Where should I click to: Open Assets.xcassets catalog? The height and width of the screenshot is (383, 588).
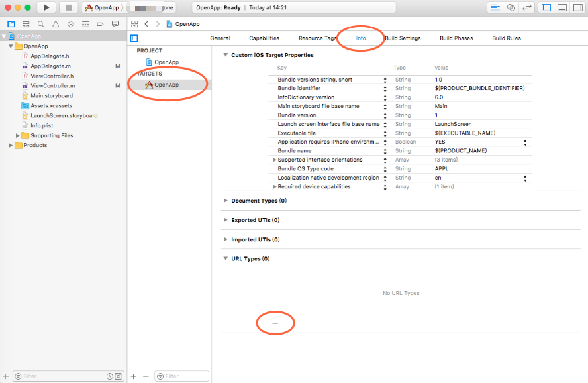[x=52, y=106]
